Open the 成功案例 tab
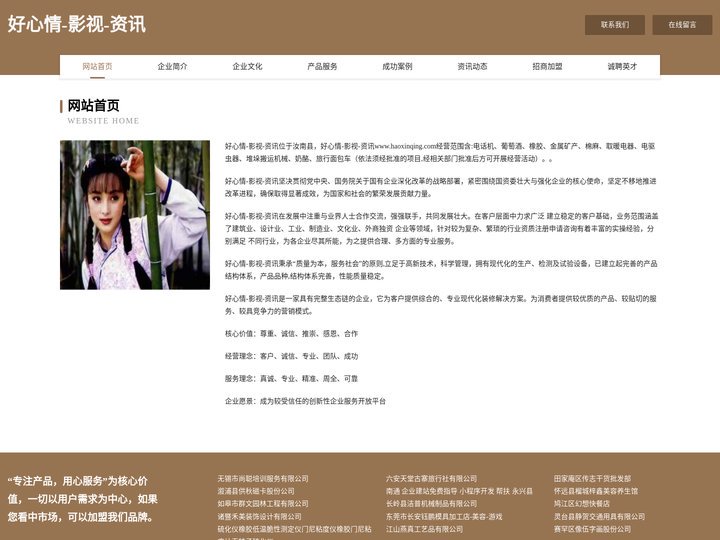 397,67
